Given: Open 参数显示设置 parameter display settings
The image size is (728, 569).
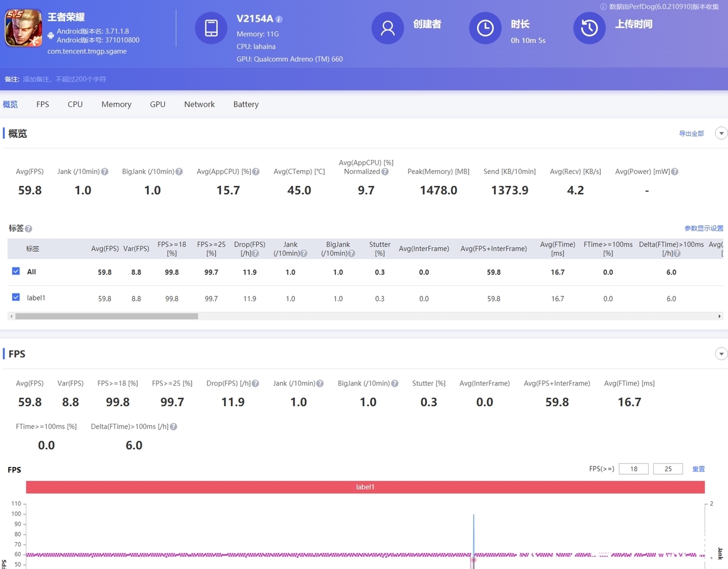Looking at the screenshot, I should click(704, 228).
